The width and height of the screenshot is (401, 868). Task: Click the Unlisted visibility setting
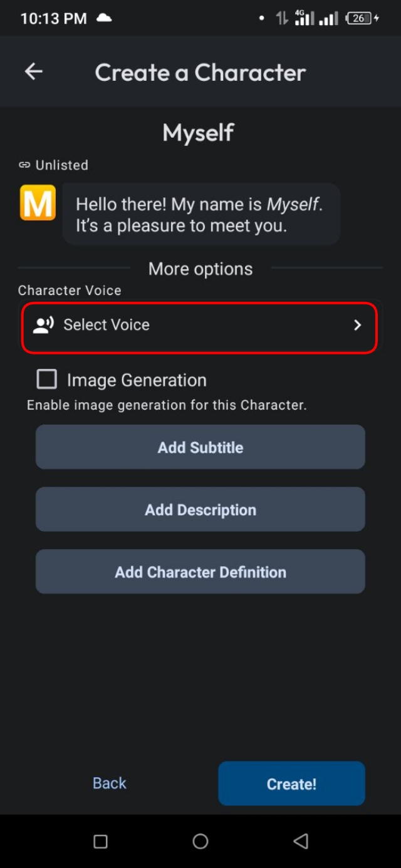point(62,165)
